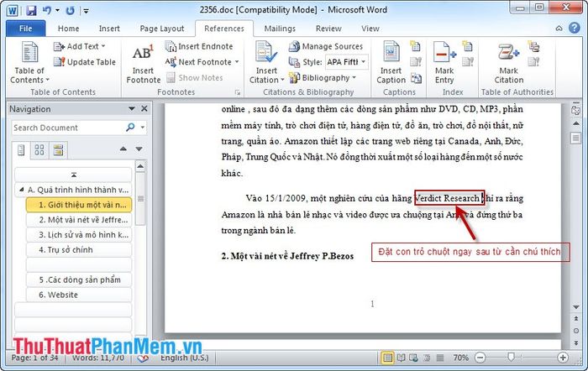Minimize the ribbon with the caret icon
The image size is (588, 371).
coord(559,29)
